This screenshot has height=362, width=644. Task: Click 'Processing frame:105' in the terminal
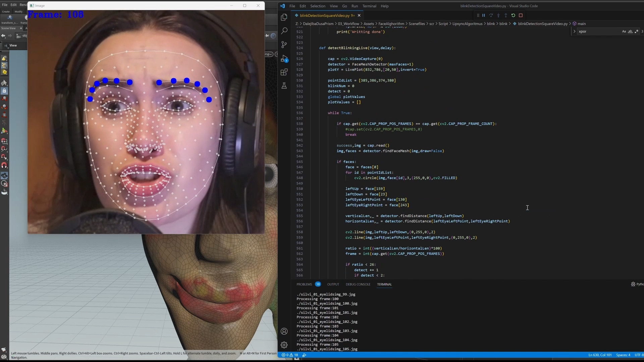coord(317,345)
